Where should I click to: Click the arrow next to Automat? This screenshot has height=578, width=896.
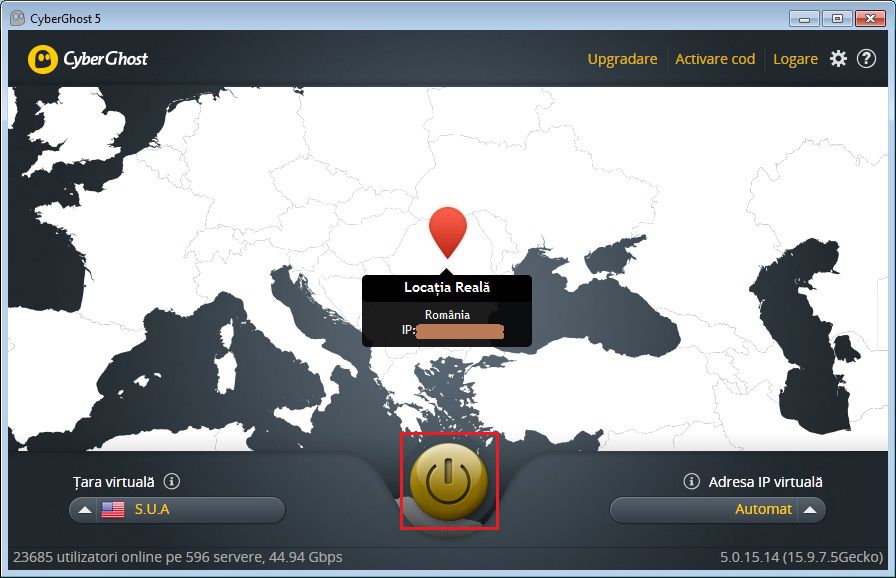click(x=810, y=510)
